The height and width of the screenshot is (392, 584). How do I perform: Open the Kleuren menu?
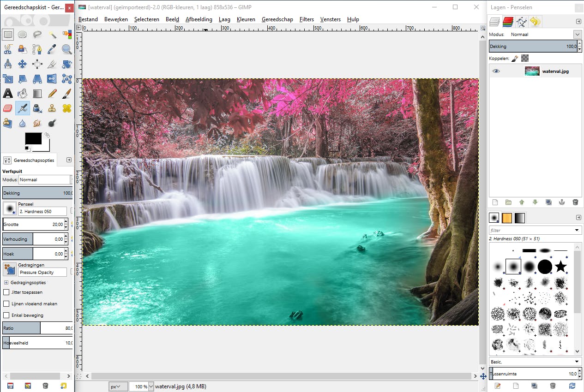246,19
